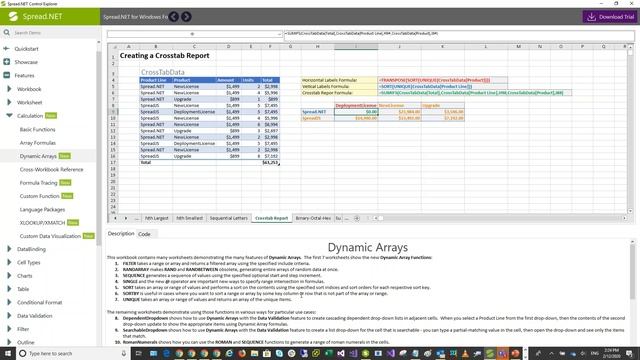The width and height of the screenshot is (640, 360).
Task: Open Task View on taskbar
Action: tap(138, 353)
